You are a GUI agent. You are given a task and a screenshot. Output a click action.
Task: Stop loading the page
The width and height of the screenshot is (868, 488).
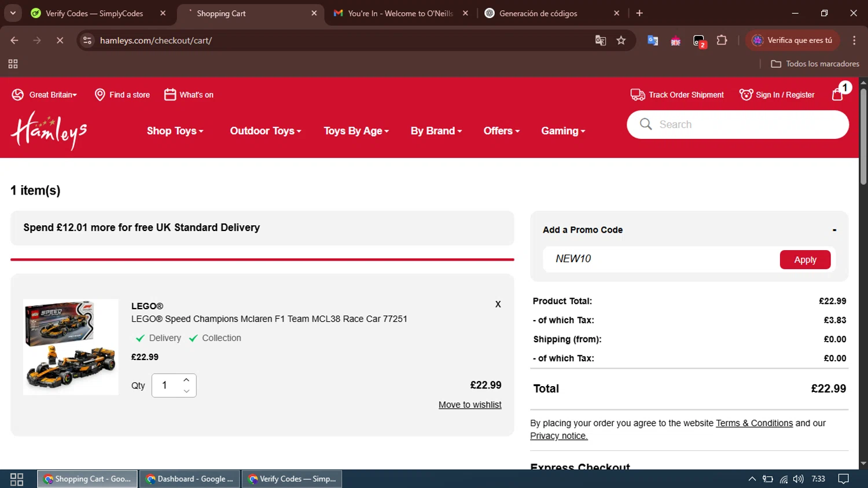click(60, 41)
